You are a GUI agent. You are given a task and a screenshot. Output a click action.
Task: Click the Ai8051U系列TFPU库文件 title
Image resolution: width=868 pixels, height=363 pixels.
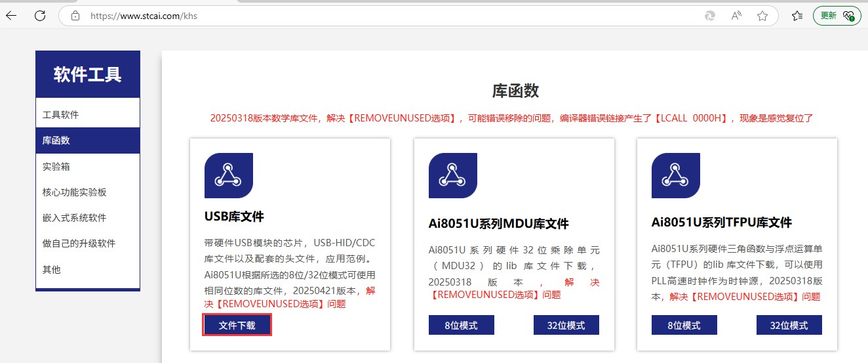tap(721, 223)
